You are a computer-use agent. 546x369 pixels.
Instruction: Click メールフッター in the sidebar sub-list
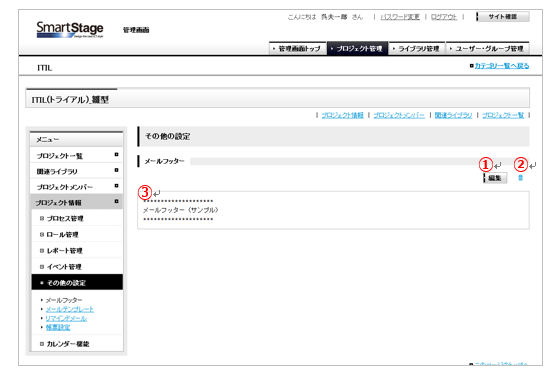click(64, 300)
